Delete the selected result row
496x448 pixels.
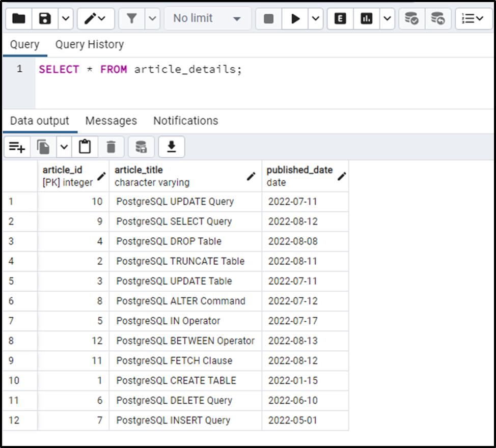click(111, 147)
